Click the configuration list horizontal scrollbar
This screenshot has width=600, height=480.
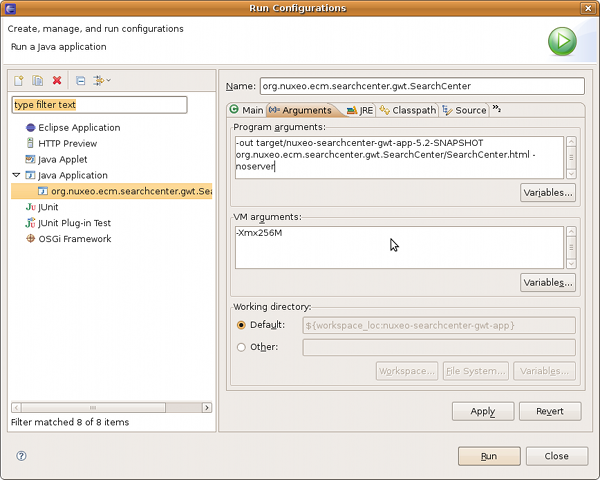110,407
